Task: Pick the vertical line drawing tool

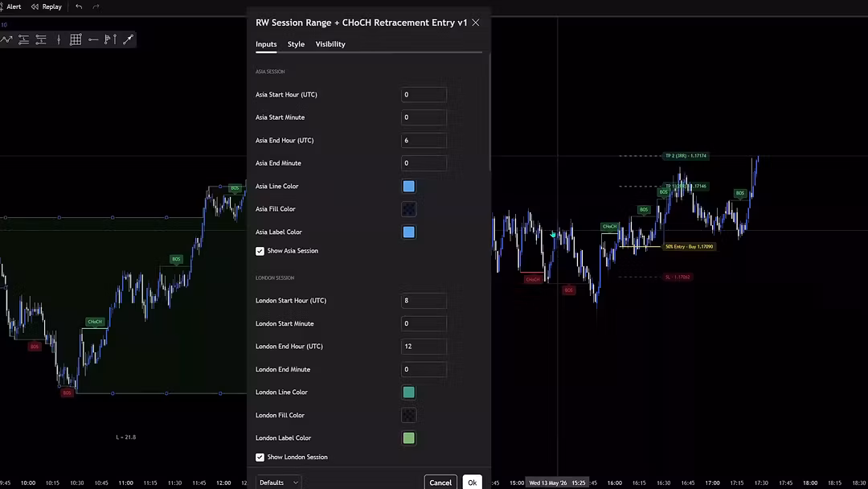Action: tap(59, 39)
